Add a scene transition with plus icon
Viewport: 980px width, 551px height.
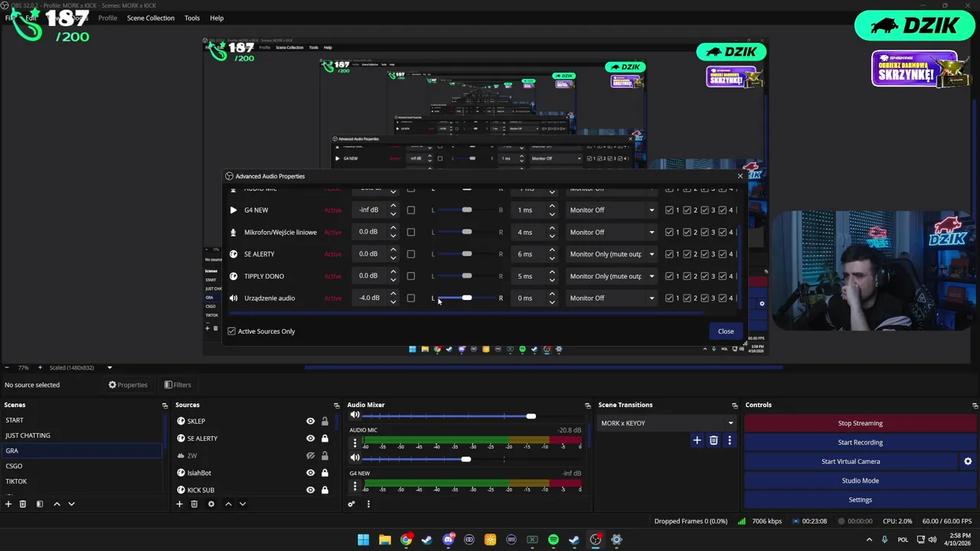697,440
